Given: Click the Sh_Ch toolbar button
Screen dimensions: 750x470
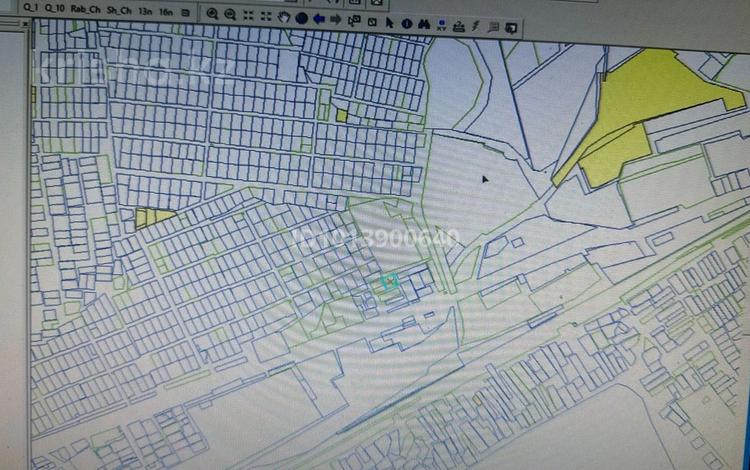Looking at the screenshot, I should [x=119, y=10].
